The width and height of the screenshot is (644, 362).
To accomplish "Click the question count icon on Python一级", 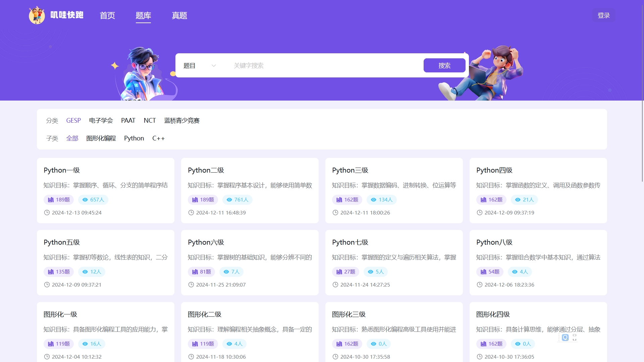I will 51,200.
